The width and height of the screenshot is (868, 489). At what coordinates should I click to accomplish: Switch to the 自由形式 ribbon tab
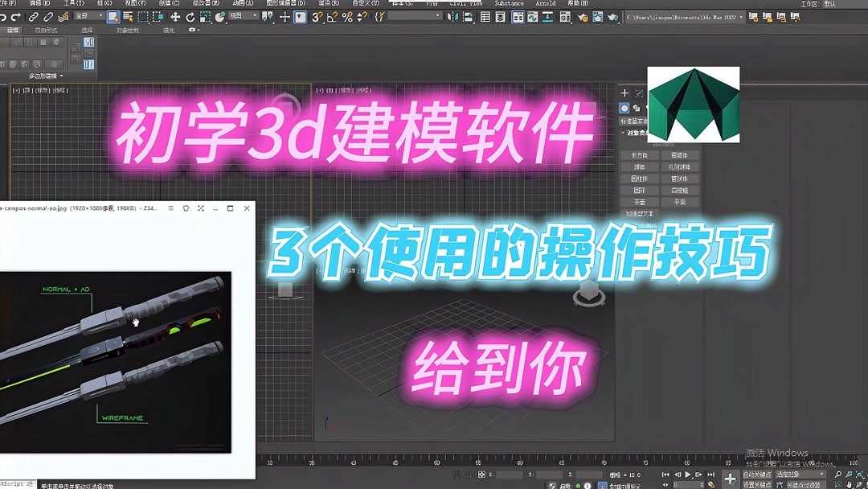tap(45, 30)
